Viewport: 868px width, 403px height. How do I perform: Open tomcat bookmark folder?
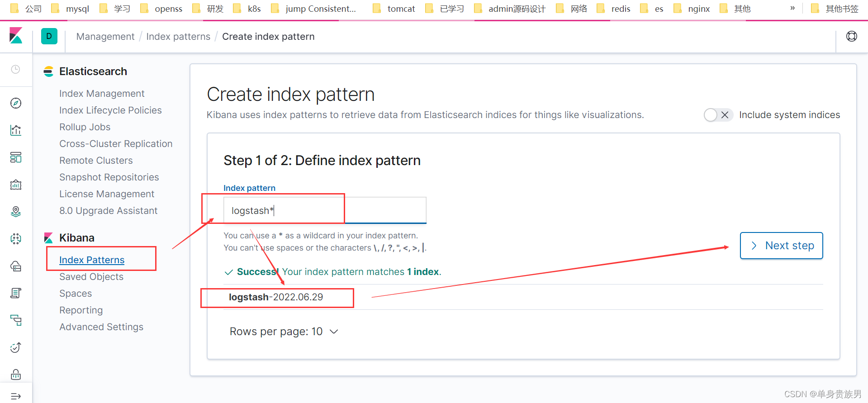(394, 9)
